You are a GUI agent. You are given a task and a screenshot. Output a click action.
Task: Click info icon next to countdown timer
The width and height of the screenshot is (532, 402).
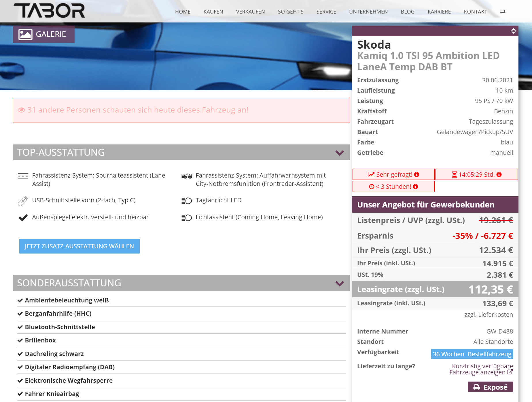tap(499, 175)
